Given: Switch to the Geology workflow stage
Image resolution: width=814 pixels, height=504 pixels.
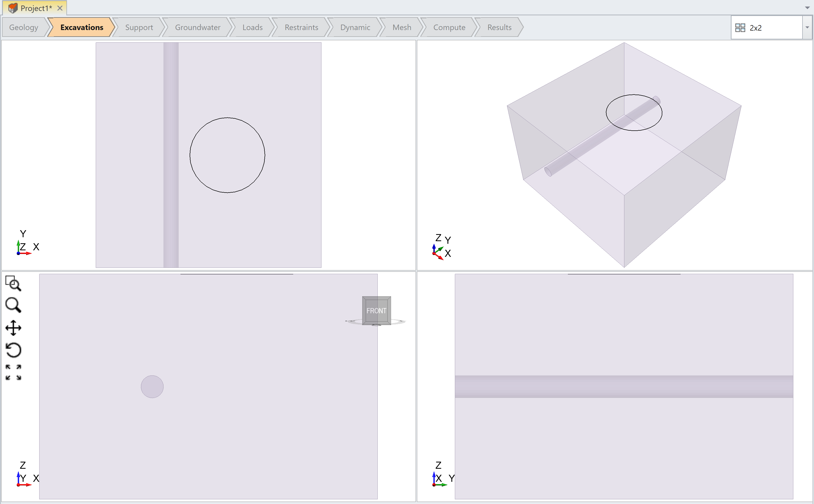Looking at the screenshot, I should click(x=23, y=27).
